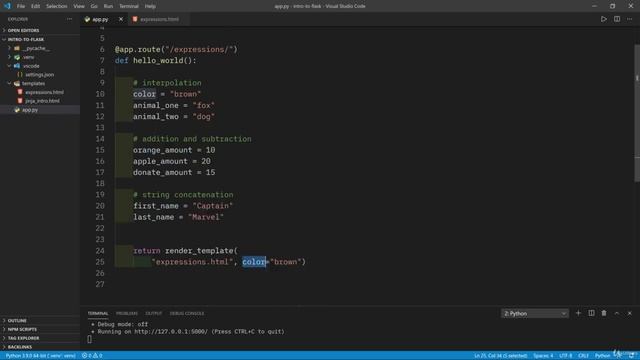Open the Go menu
The width and height of the screenshot is (640, 360).
tap(94, 6)
